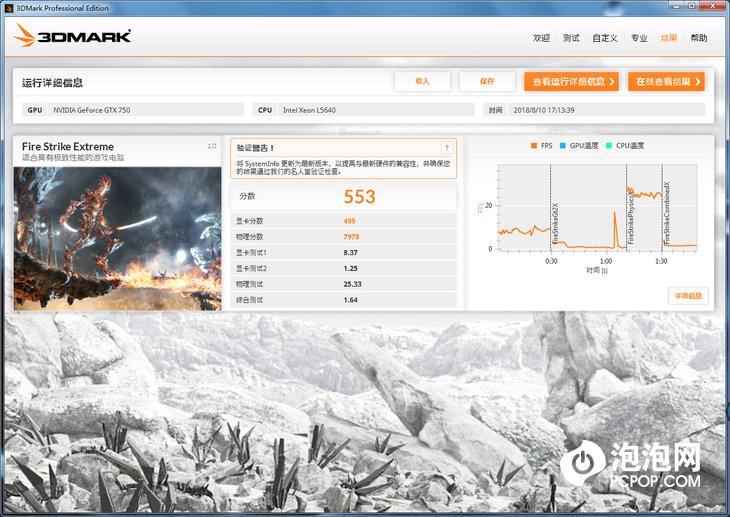Click the FPS spike near 1:00 in chart

[615, 229]
